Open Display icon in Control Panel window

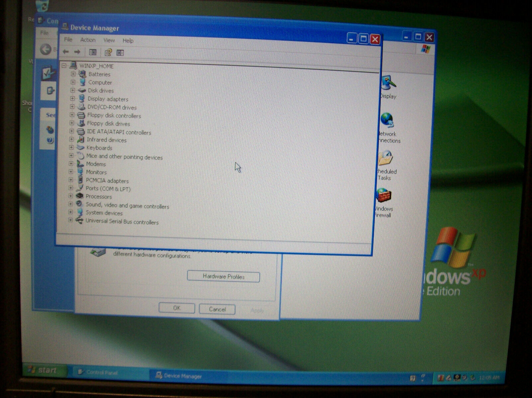click(388, 83)
